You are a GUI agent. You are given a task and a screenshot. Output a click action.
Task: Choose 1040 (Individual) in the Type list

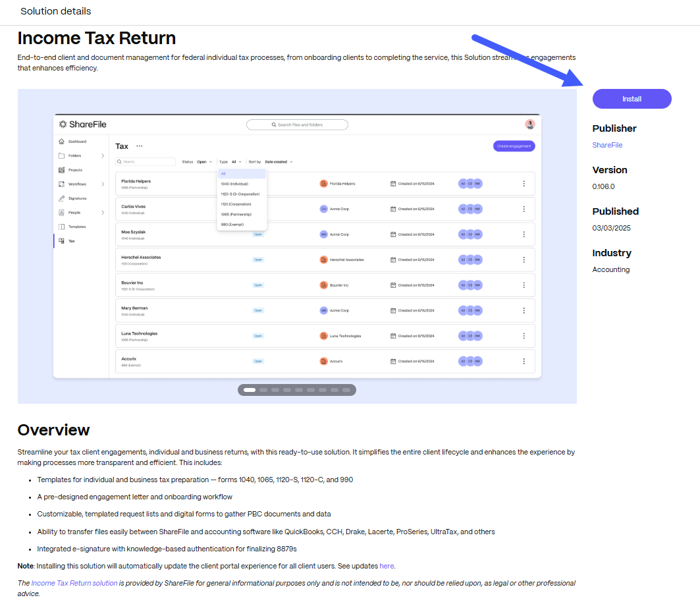242,184
